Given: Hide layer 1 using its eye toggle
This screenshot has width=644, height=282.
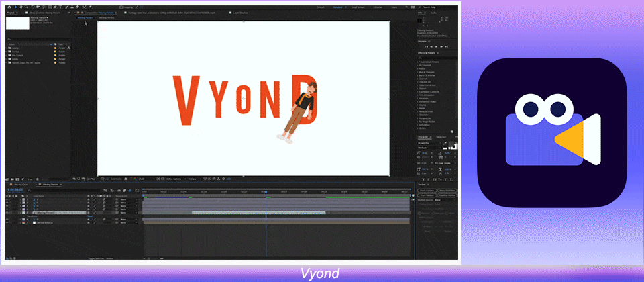Looking at the screenshot, I should (x=7, y=199).
